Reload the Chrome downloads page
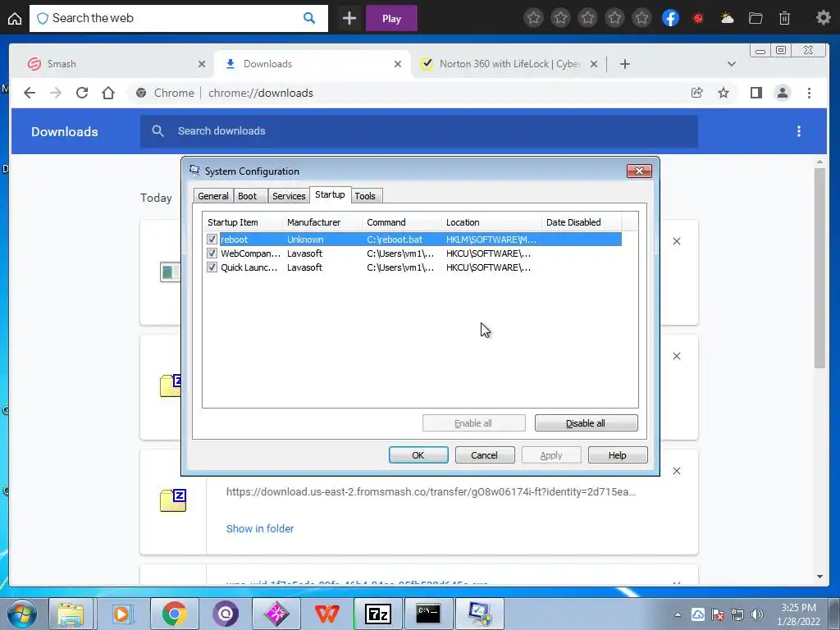This screenshot has width=840, height=630. (x=82, y=93)
